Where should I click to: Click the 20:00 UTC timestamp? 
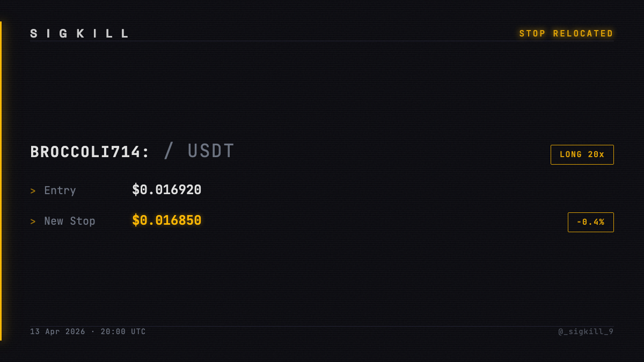point(123,332)
